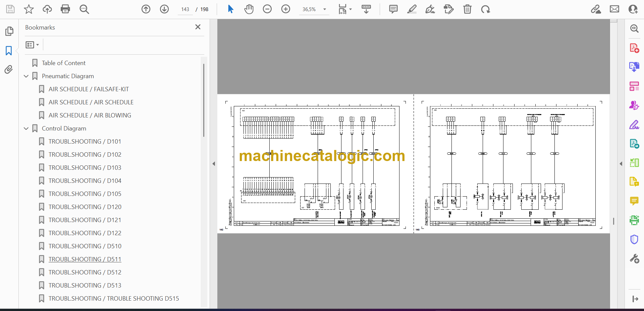Open AIR SCHEDULE / AIR SCHEDULE bookmark

pyautogui.click(x=91, y=102)
